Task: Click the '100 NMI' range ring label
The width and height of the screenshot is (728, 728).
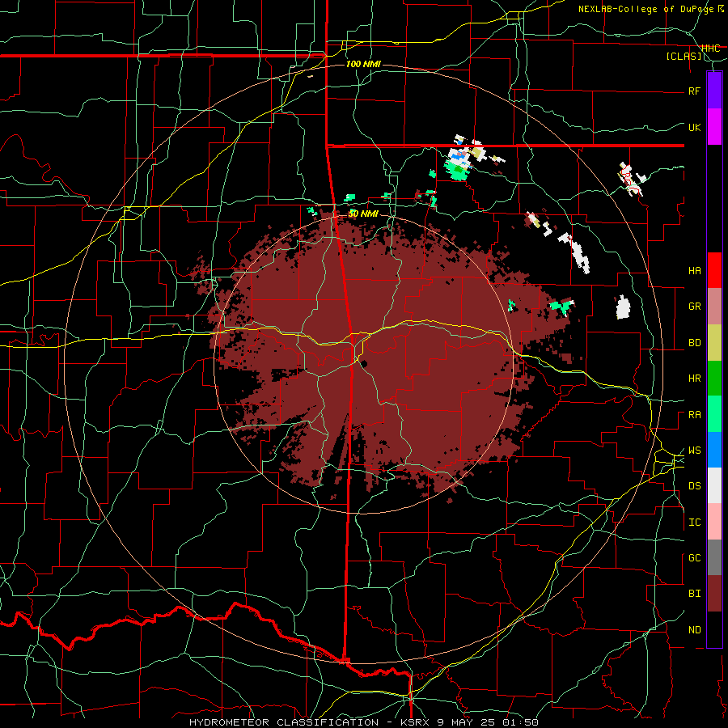Action: pos(363,64)
